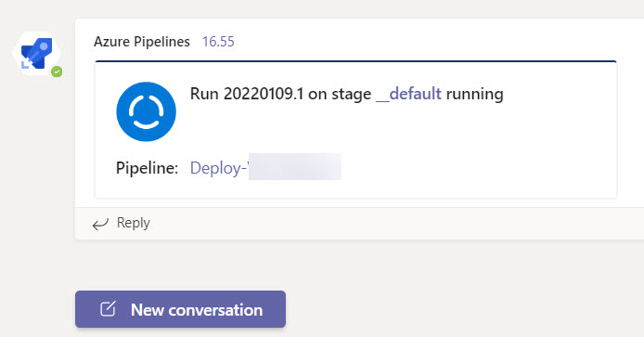Click the words on stage in the title
This screenshot has width=644, height=337.
point(340,94)
